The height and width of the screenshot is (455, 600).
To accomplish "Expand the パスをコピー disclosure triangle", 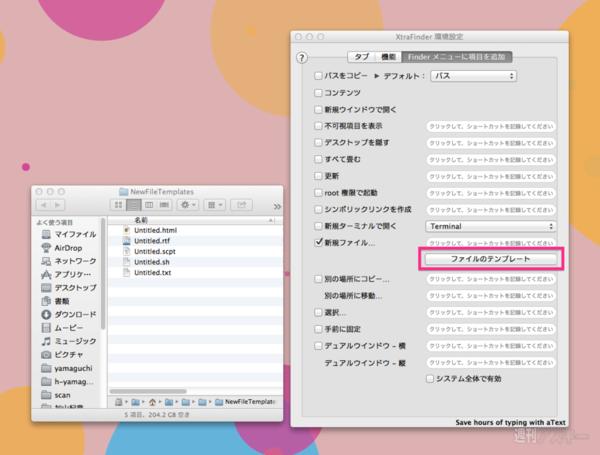I will (377, 76).
